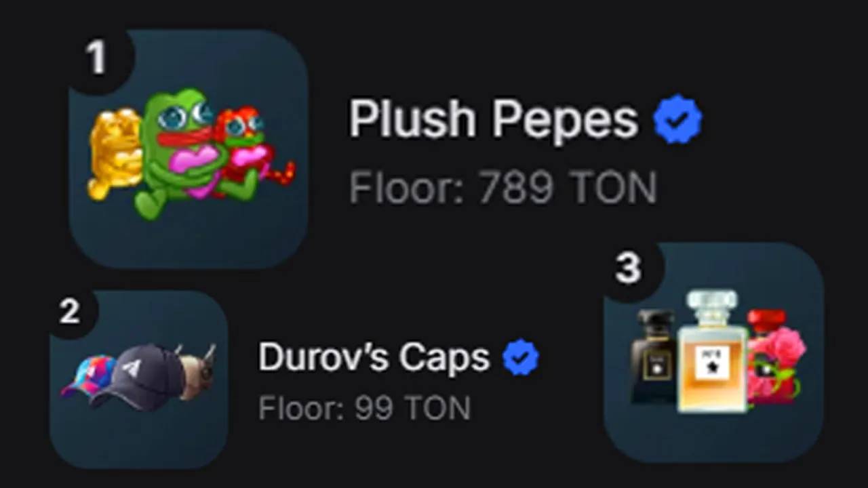This screenshot has height=488, width=868.
Task: Click the Floor: 99 TON price
Action: (365, 409)
